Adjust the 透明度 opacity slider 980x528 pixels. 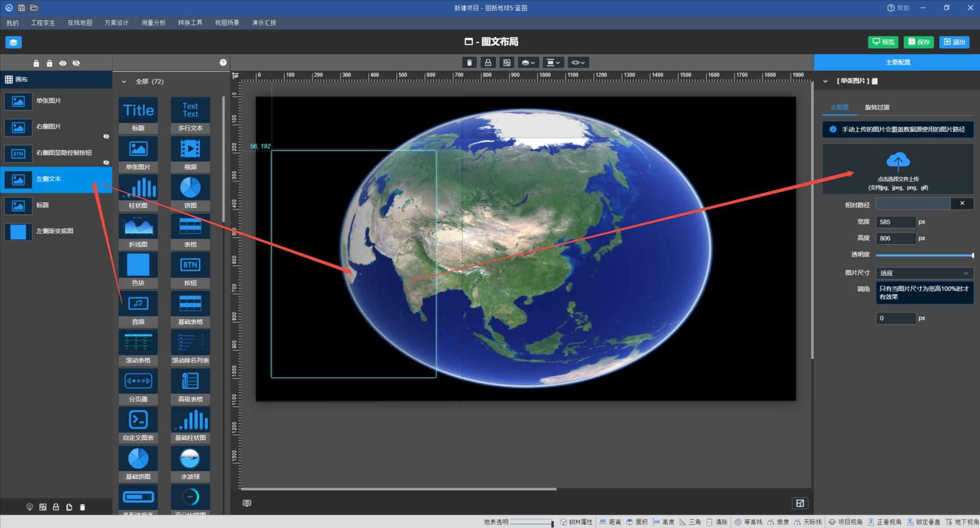[925, 255]
